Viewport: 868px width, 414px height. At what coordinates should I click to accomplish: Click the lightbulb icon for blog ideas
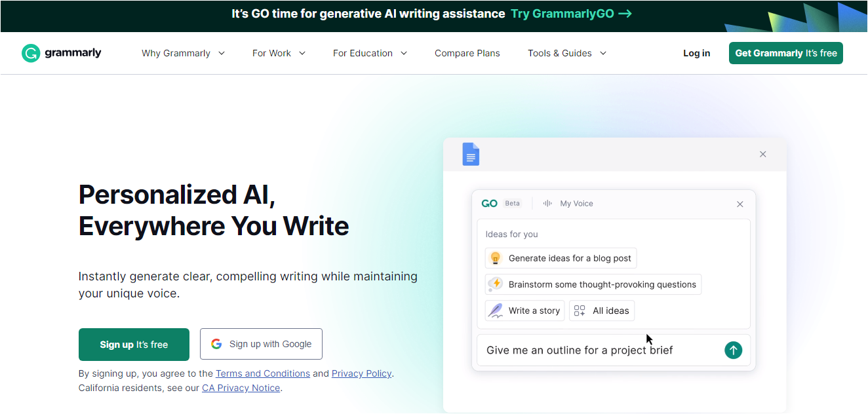point(496,258)
